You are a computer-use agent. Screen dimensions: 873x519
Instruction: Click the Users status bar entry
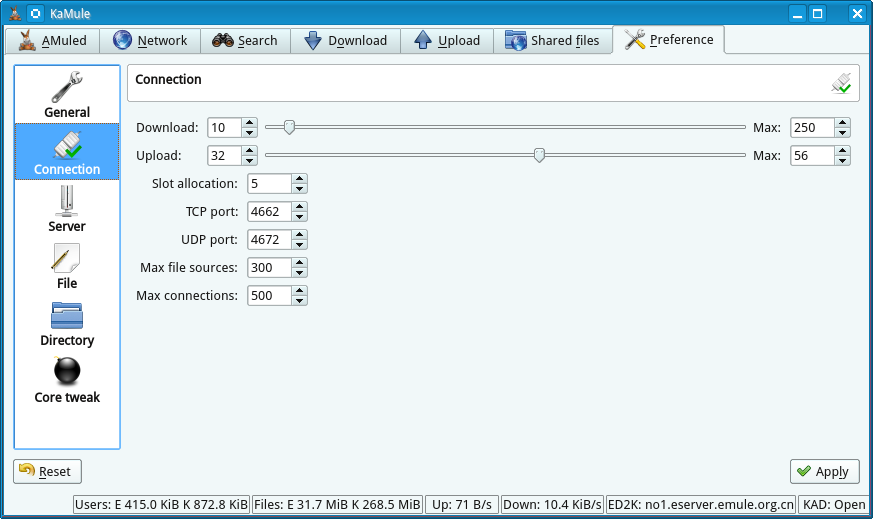pos(161,505)
